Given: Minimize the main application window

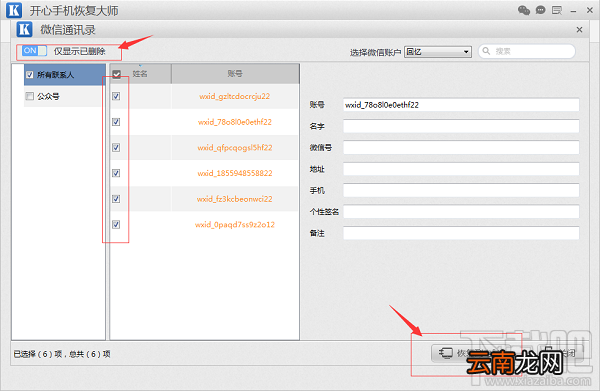Looking at the screenshot, I should (x=573, y=11).
